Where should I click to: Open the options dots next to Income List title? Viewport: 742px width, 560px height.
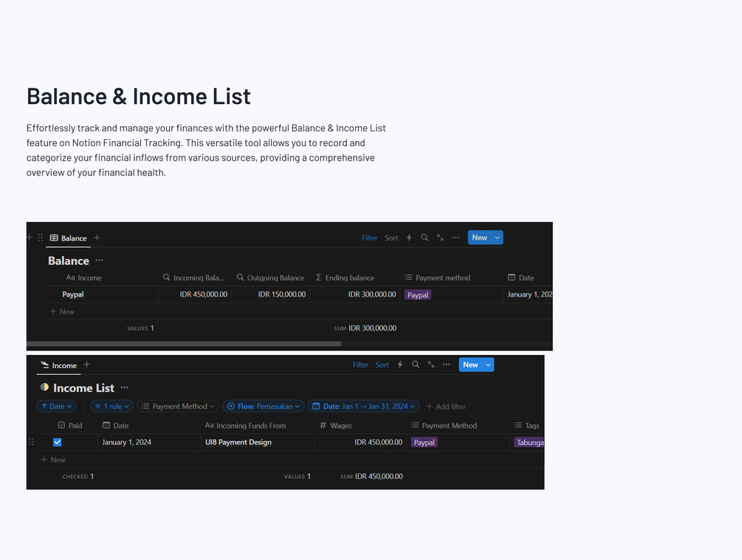125,387
